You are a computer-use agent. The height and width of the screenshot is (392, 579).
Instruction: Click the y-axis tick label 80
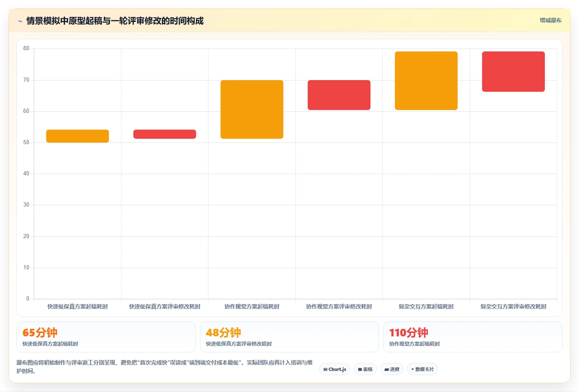(26, 48)
